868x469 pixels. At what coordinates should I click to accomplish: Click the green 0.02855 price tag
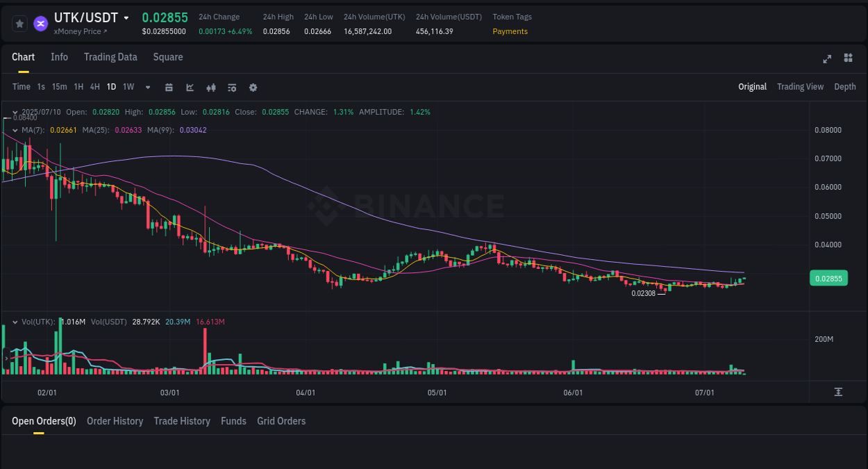pos(828,277)
